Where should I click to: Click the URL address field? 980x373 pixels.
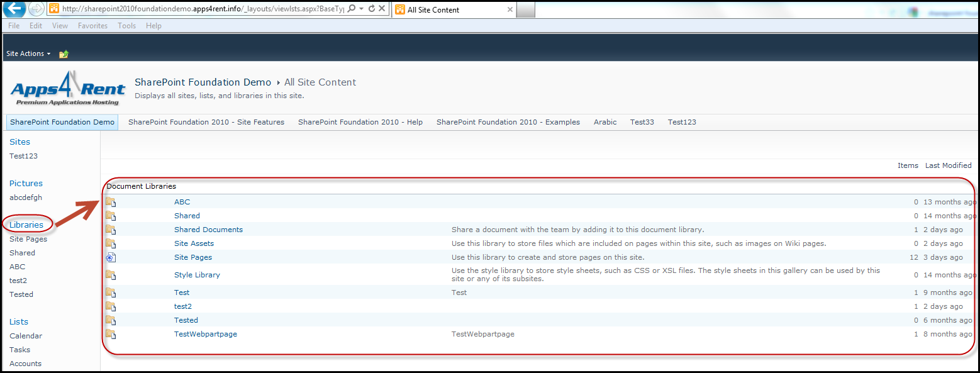click(x=203, y=9)
